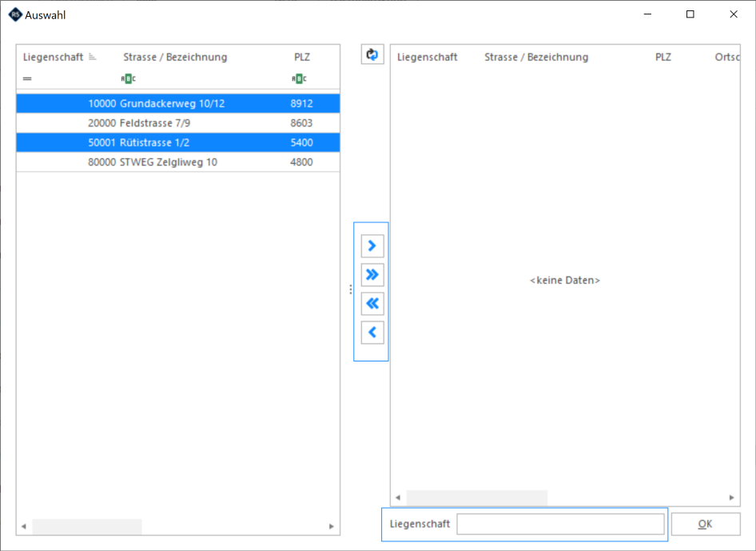Select row 20000 Feldstrasse 7/9
The height and width of the screenshot is (551, 756).
click(178, 123)
